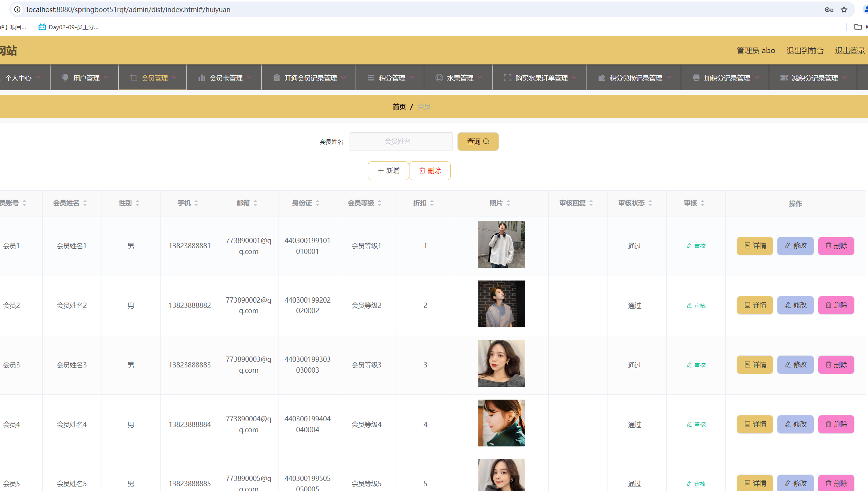Sort by 会员姓名 column arrows
Image resolution: width=868 pixels, height=491 pixels.
(85, 203)
